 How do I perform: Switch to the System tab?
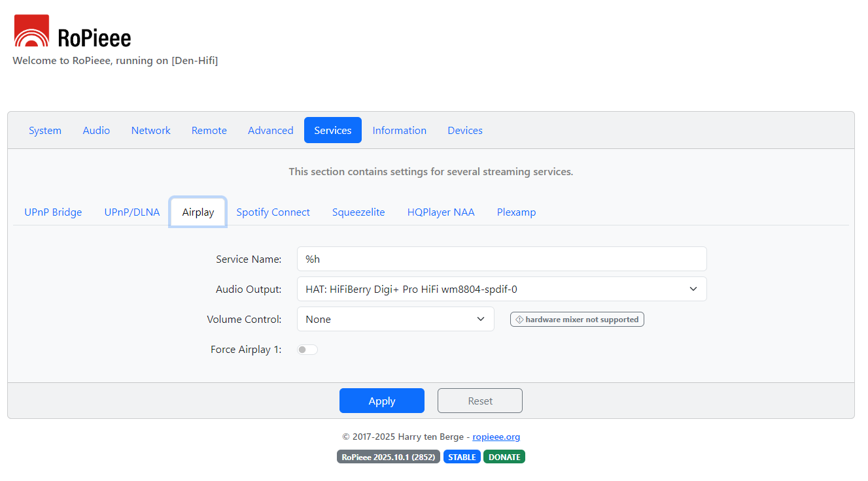pyautogui.click(x=45, y=131)
